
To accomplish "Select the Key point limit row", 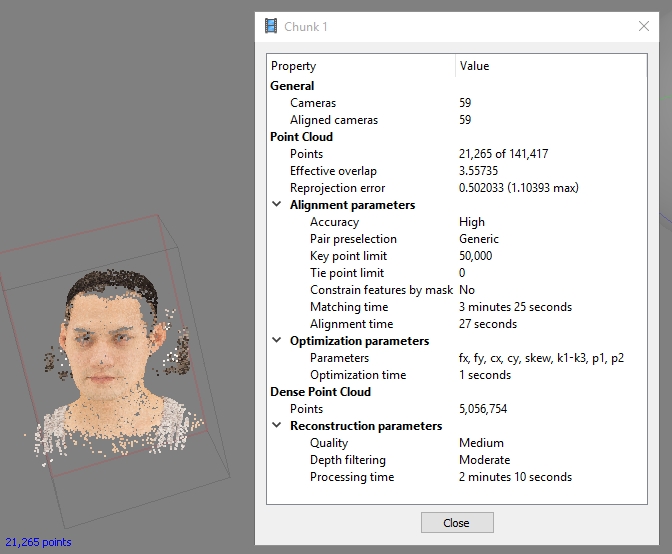I will (348, 256).
